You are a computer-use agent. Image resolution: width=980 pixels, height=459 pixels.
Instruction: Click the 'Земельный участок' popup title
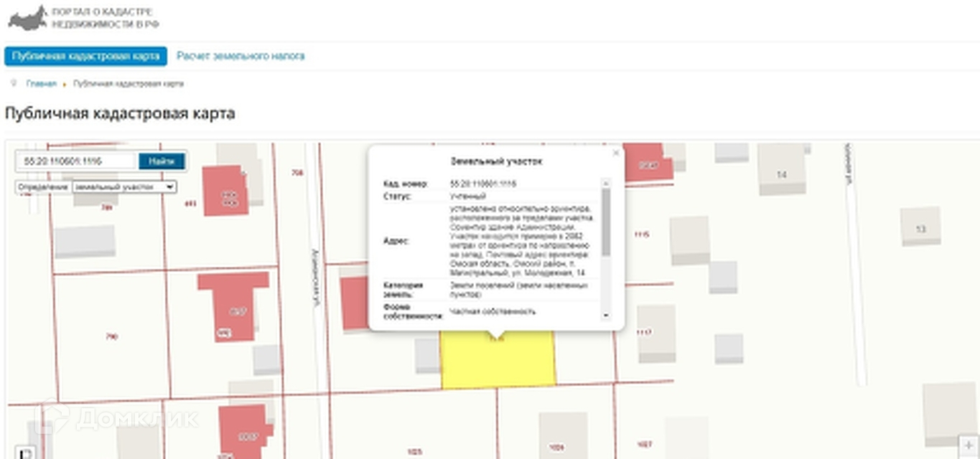[x=496, y=162]
